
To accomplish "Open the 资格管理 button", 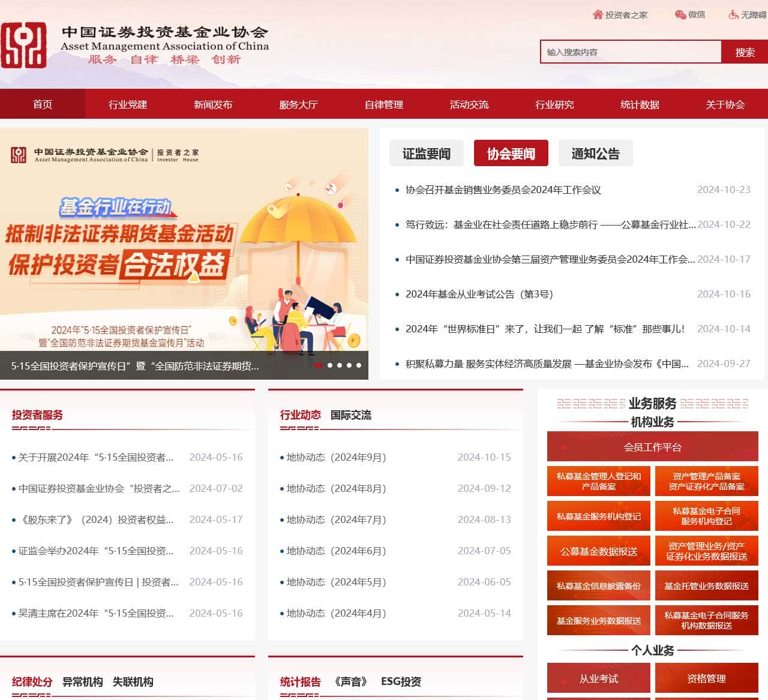I will click(707, 678).
